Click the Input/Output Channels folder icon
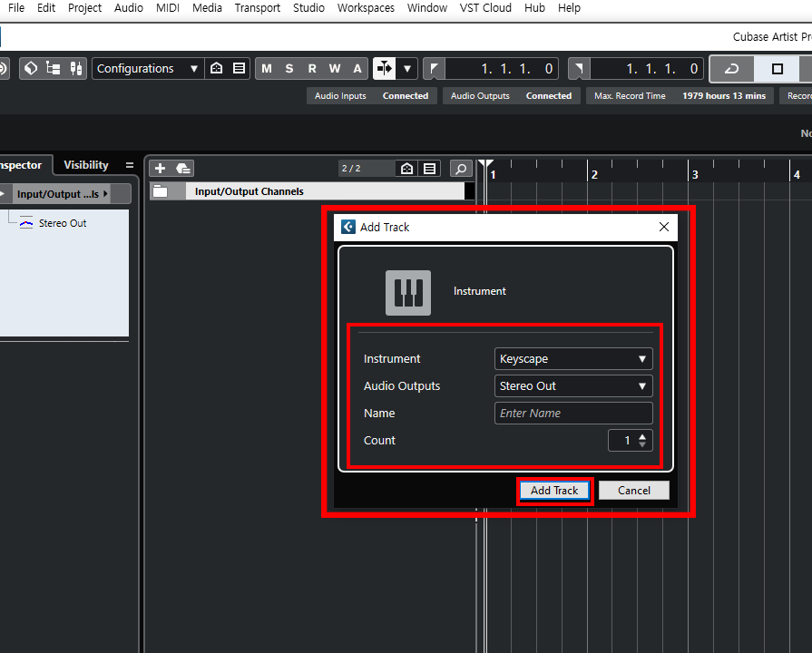Image resolution: width=812 pixels, height=653 pixels. (x=161, y=191)
